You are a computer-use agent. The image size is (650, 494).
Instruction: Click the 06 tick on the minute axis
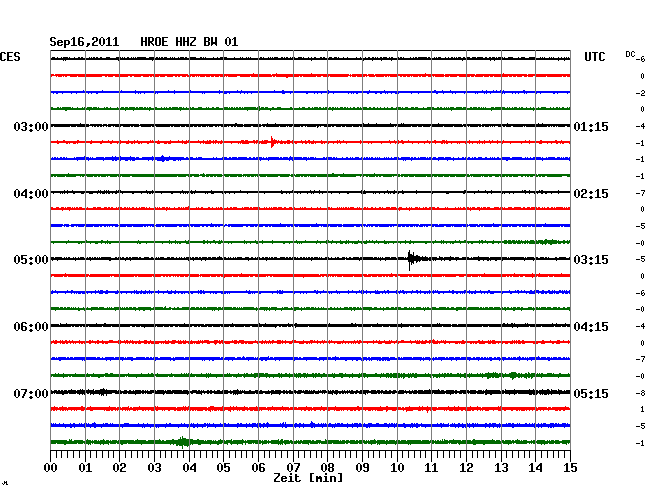coord(258,468)
